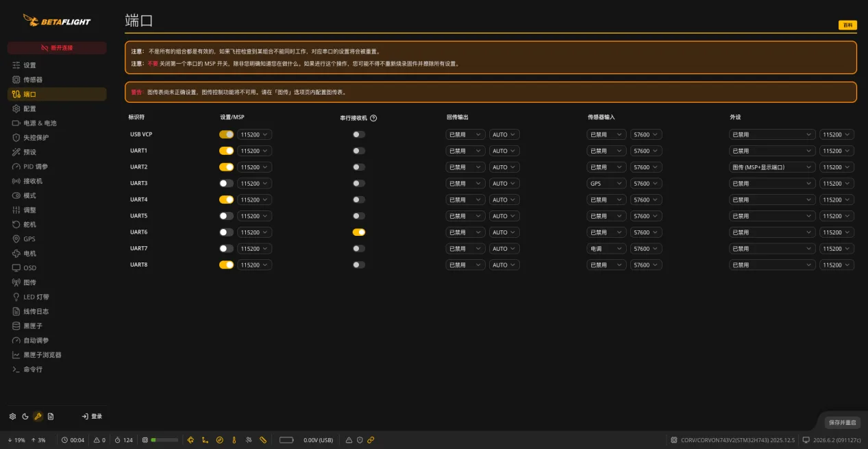Click 登录 login link
Image resolution: width=868 pixels, height=449 pixels.
coord(92,416)
